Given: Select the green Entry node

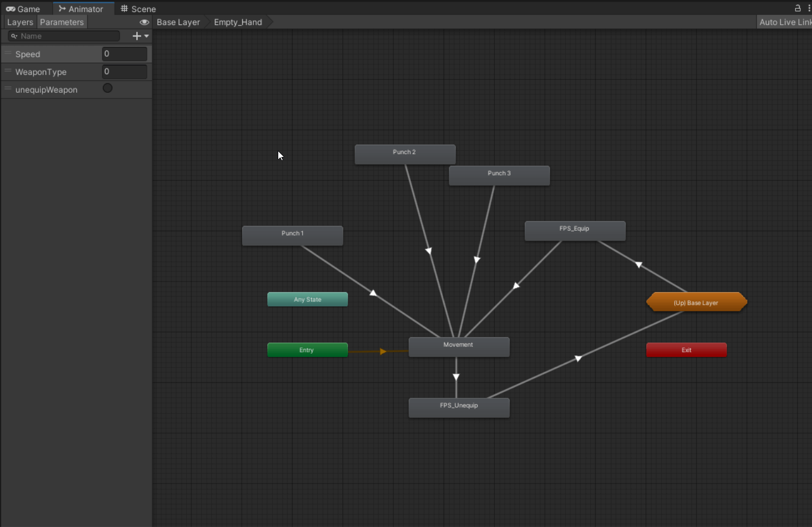Looking at the screenshot, I should point(307,350).
